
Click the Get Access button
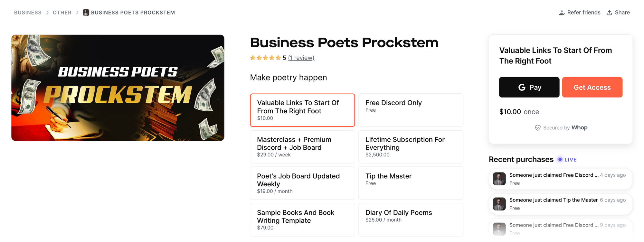[592, 87]
